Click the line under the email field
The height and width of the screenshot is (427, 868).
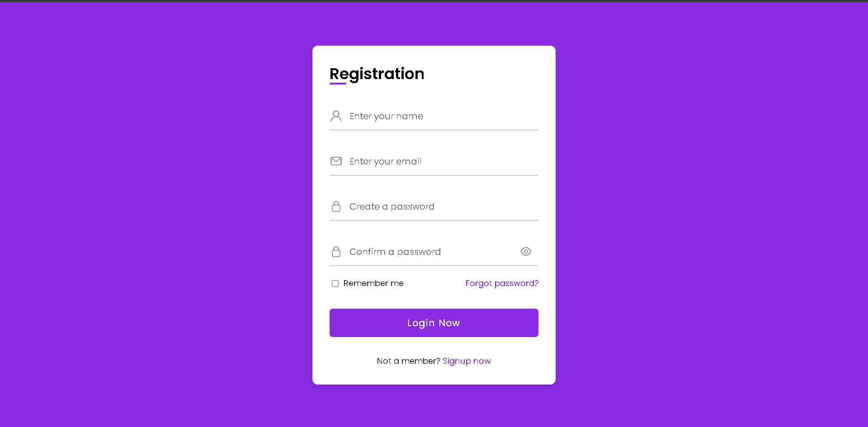(434, 175)
